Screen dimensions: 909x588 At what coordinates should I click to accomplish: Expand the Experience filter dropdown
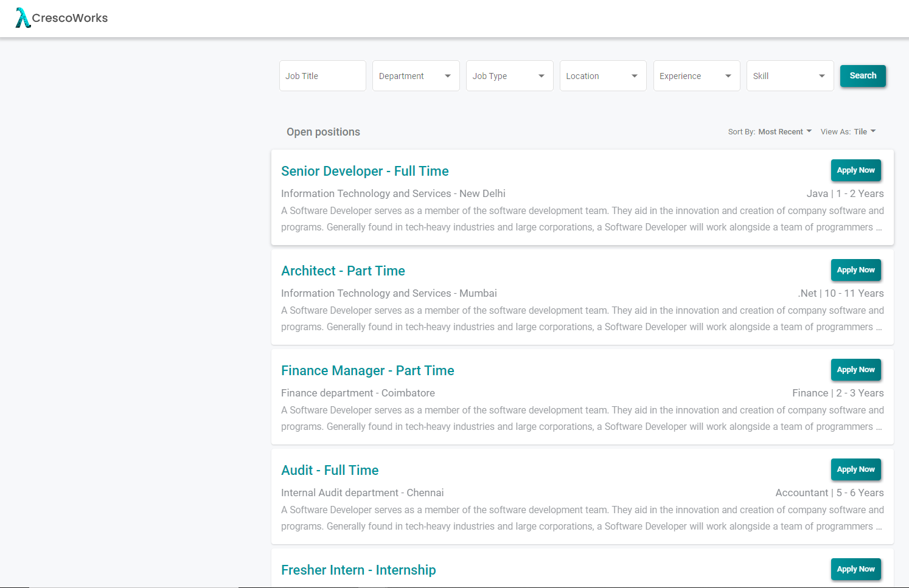click(696, 76)
